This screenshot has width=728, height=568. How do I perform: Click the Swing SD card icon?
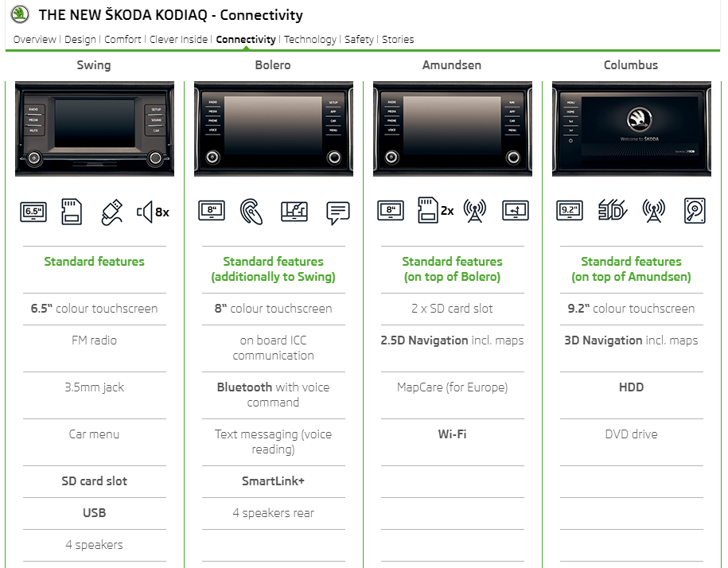(72, 212)
